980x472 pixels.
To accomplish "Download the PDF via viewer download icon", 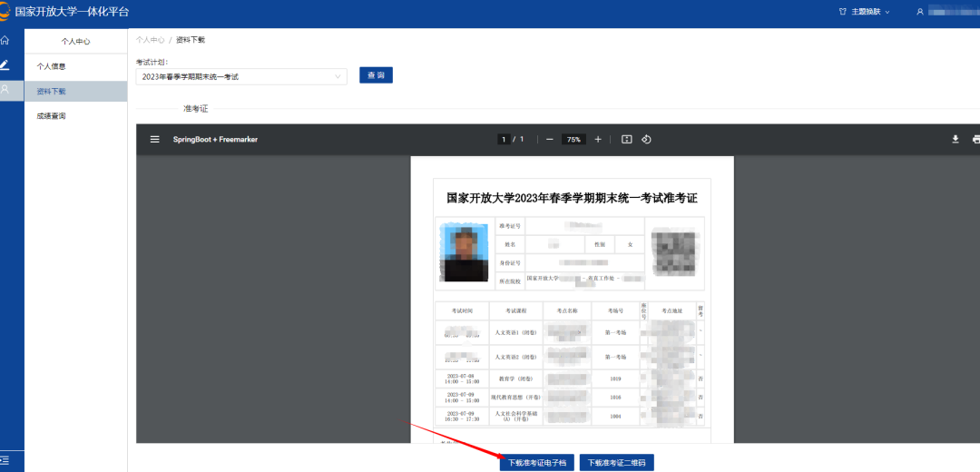I will [x=955, y=140].
